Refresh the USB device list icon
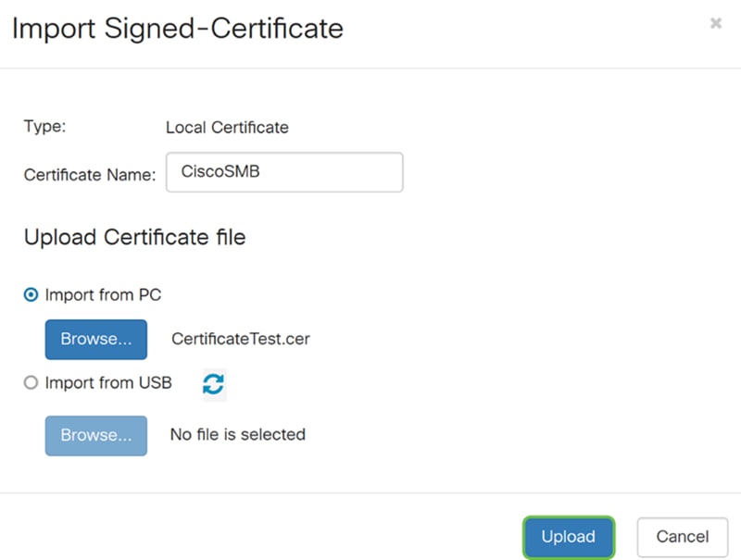The height and width of the screenshot is (560, 741). coord(214,384)
